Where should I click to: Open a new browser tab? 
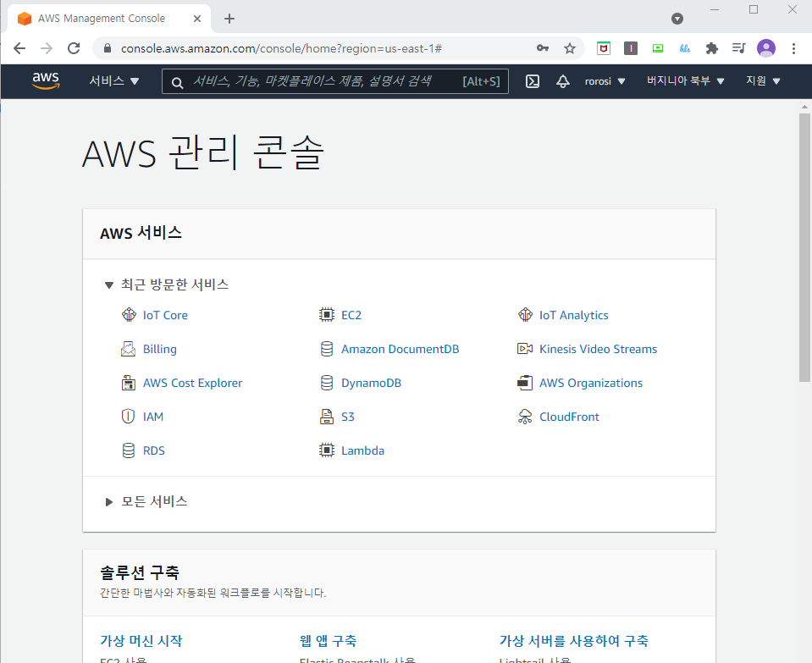point(229,19)
